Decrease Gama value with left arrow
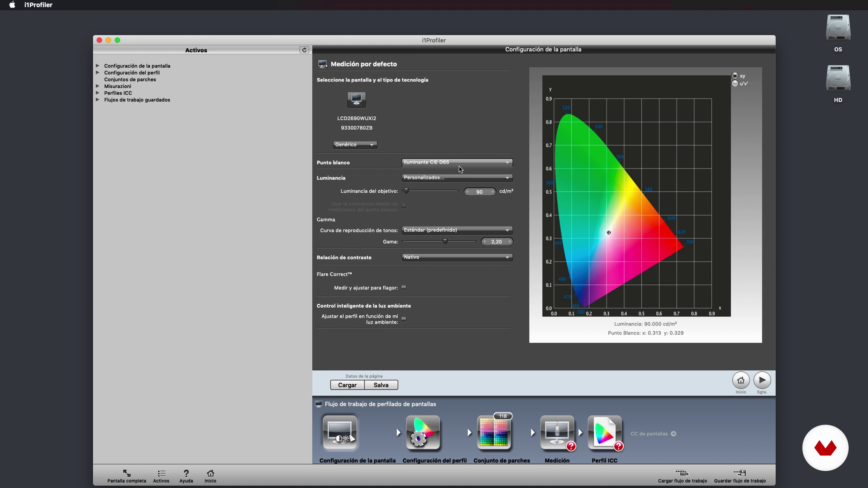 (x=485, y=242)
